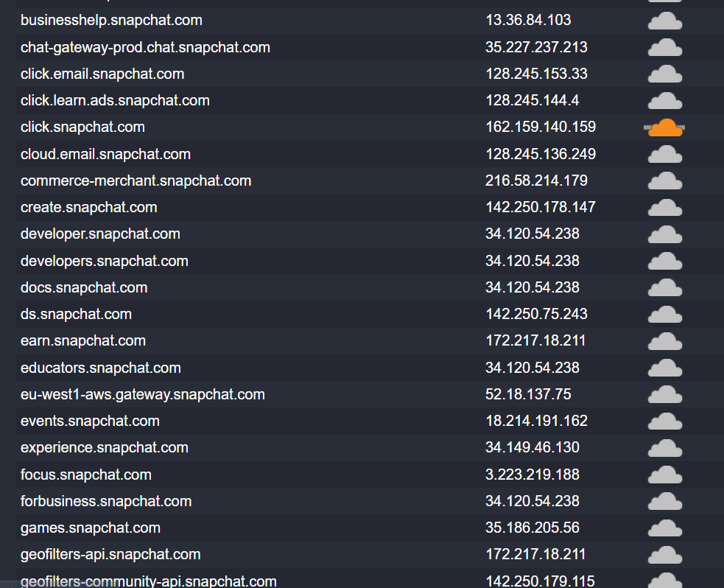
Task: Select the earn.snapchat.com entry
Action: [x=83, y=341]
